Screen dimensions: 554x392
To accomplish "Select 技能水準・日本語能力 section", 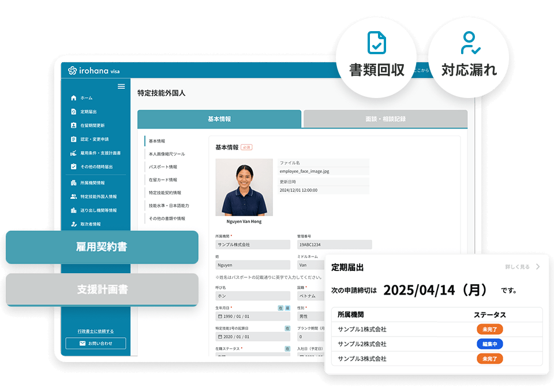I will click(x=169, y=206).
